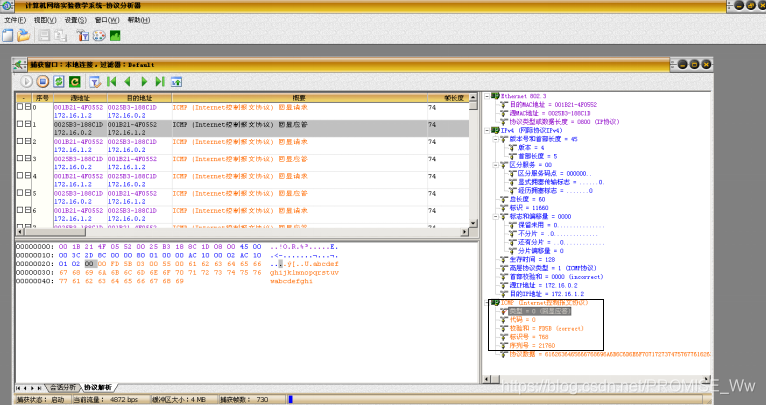Click the Open folder toolbar icon
The width and height of the screenshot is (766, 405).
pyautogui.click(x=23, y=35)
